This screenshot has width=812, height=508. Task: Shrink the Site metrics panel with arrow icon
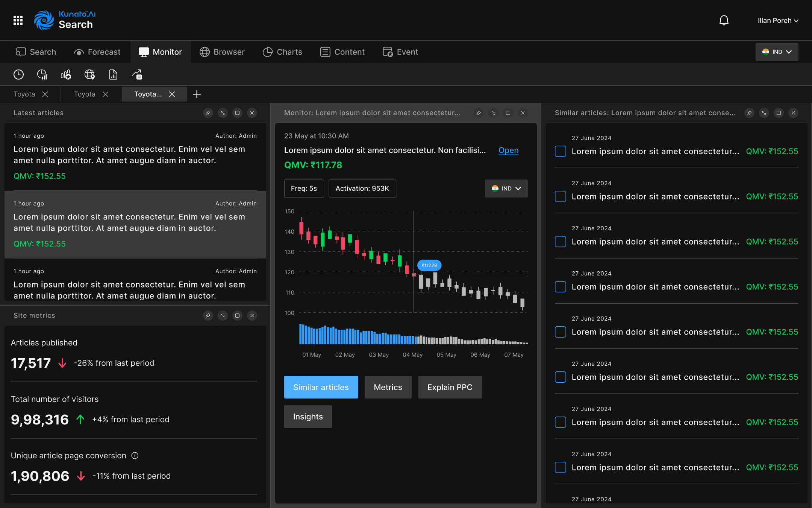pos(223,315)
